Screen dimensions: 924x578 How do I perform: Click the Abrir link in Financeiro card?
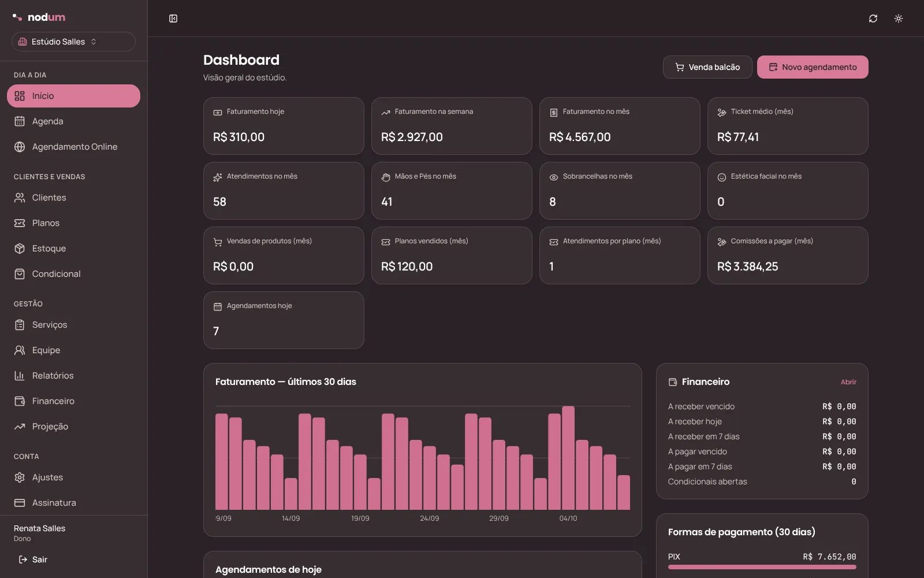pyautogui.click(x=848, y=382)
